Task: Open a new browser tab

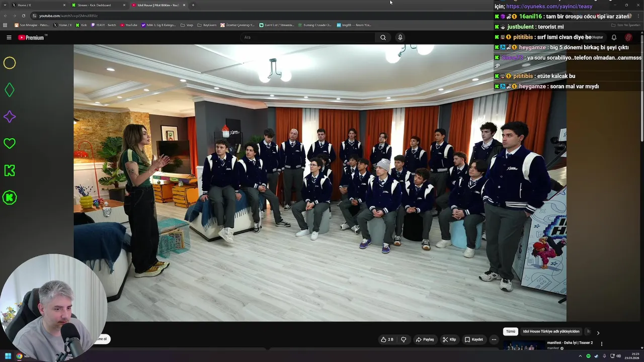Action: 193,5
